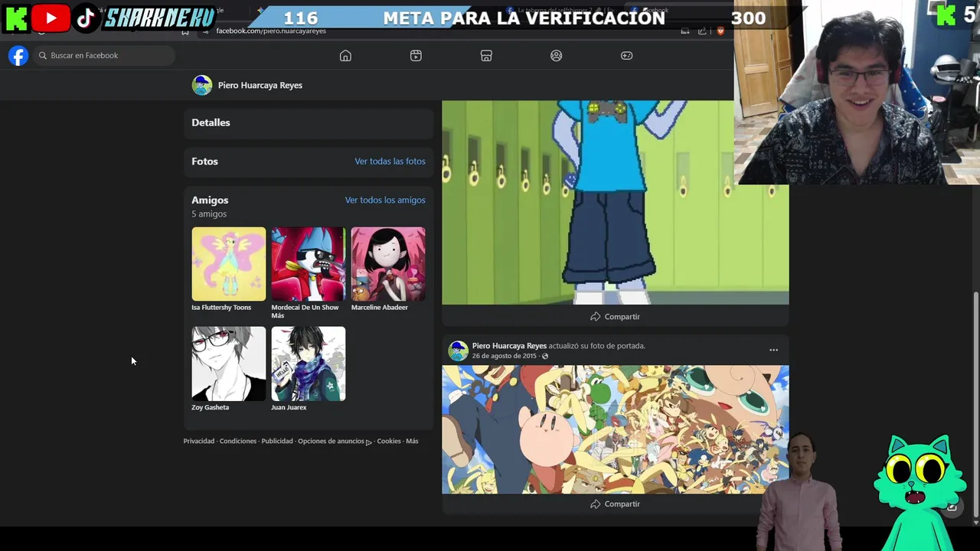Click the Privacidad footer link
This screenshot has width=980, height=551.
[199, 442]
